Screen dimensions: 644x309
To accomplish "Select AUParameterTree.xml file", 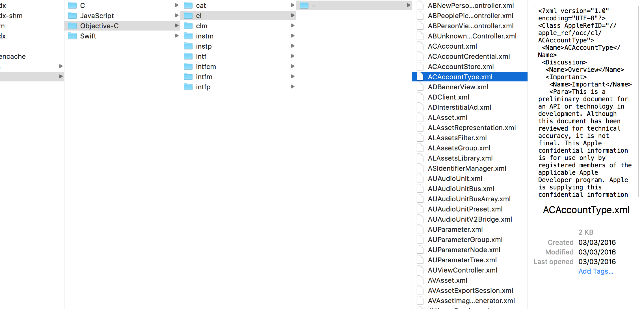I will point(462,260).
